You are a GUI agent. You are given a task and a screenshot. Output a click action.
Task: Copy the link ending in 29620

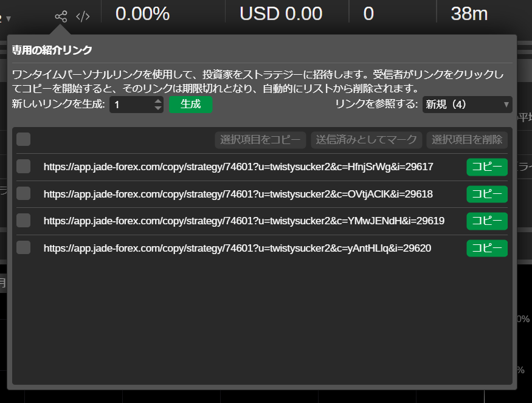(486, 248)
